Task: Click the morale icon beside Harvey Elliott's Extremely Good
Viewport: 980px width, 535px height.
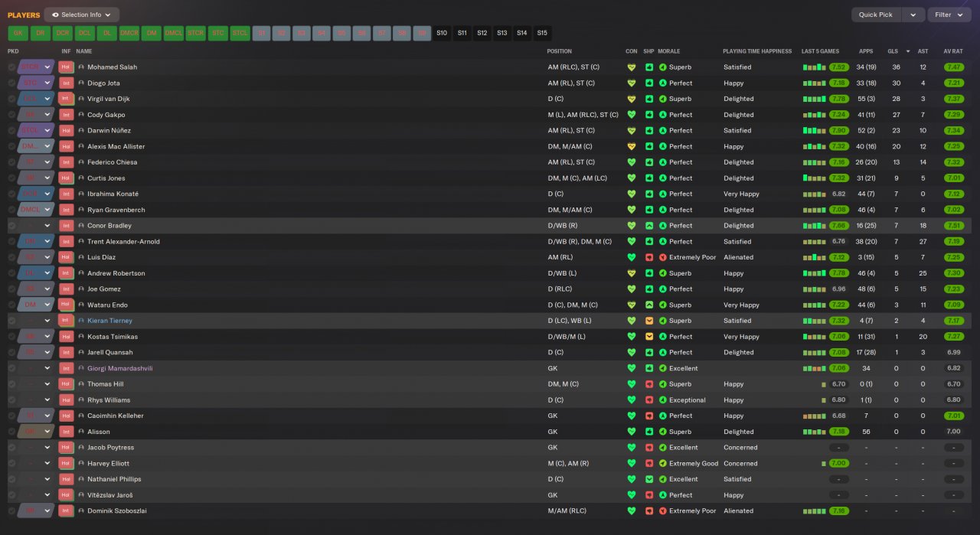Action: pyautogui.click(x=663, y=463)
